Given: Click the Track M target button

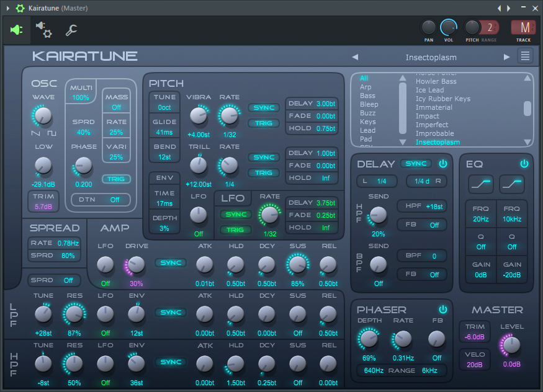Looking at the screenshot, I should coord(523,27).
